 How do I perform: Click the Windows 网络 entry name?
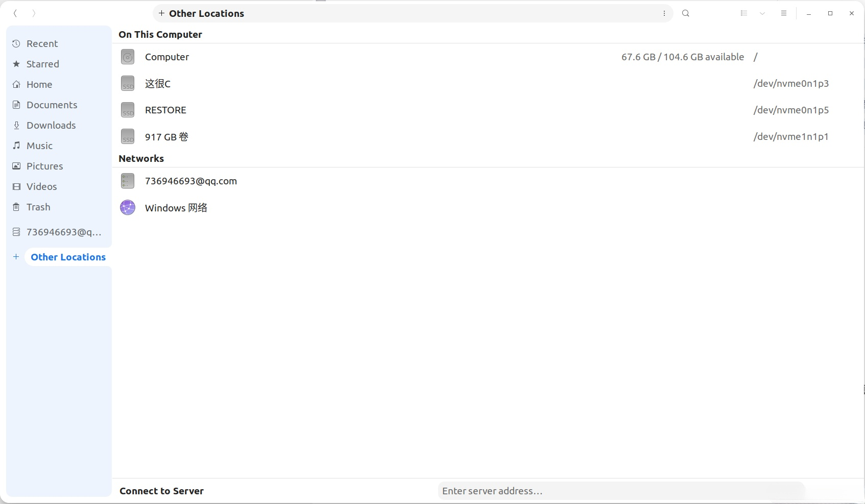coord(176,208)
